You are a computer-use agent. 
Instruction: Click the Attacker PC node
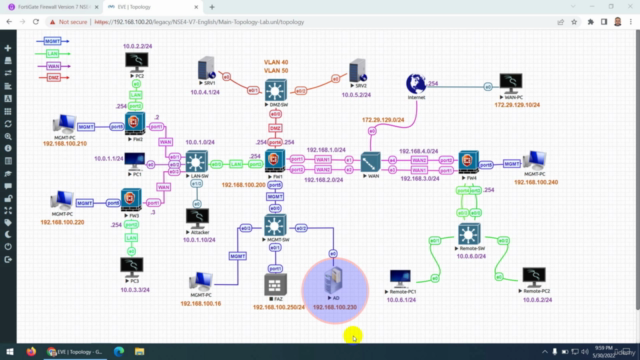click(x=198, y=219)
